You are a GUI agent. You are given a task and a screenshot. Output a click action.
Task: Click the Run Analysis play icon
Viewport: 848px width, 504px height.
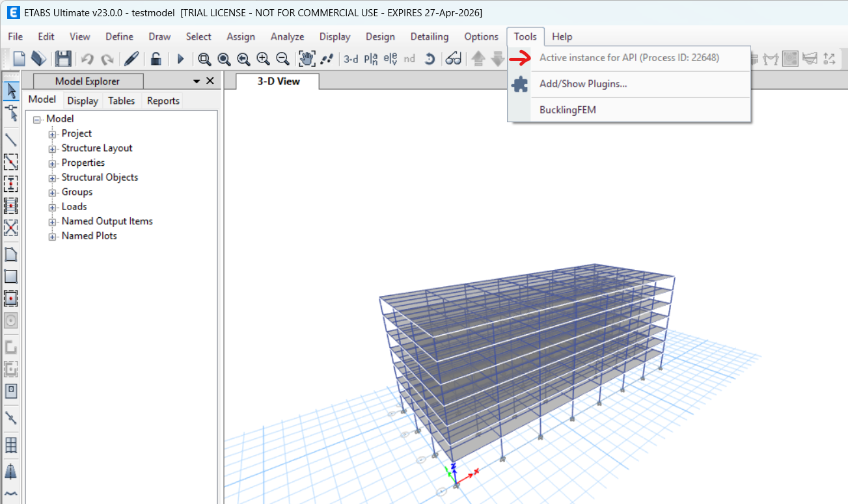click(x=180, y=59)
